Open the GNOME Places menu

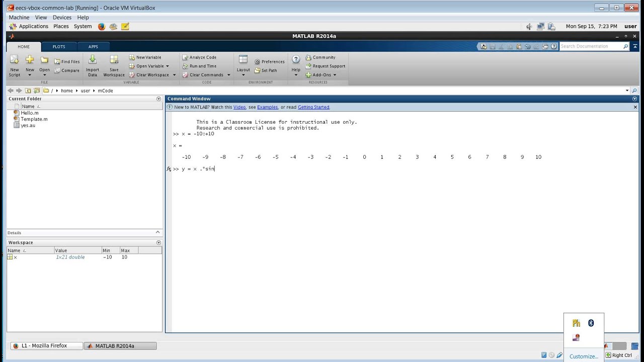click(61, 26)
